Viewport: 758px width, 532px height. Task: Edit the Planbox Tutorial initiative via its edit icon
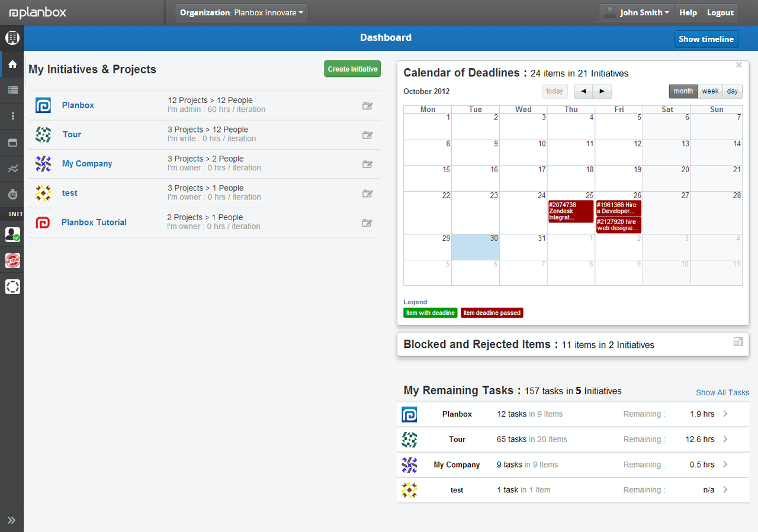point(368,223)
